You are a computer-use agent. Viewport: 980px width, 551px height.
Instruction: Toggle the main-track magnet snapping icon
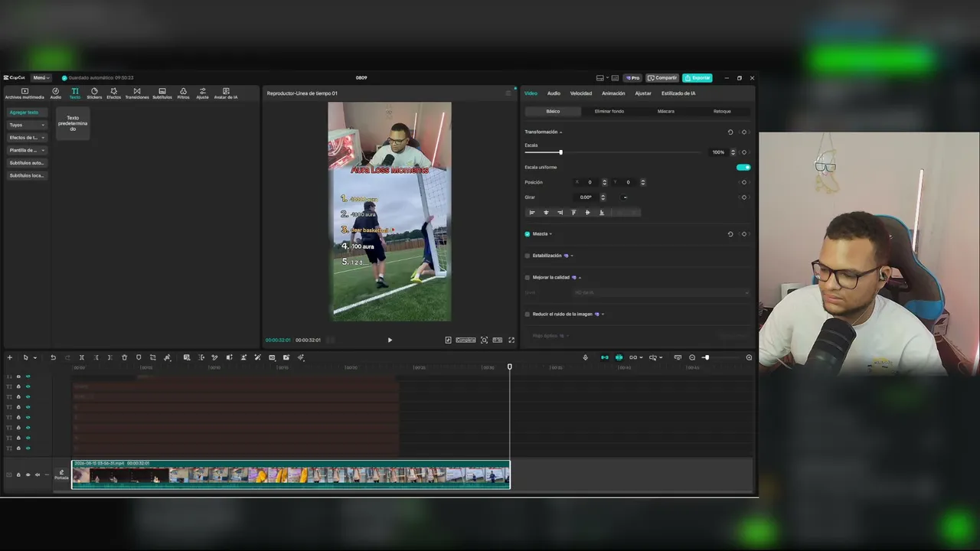tap(605, 357)
